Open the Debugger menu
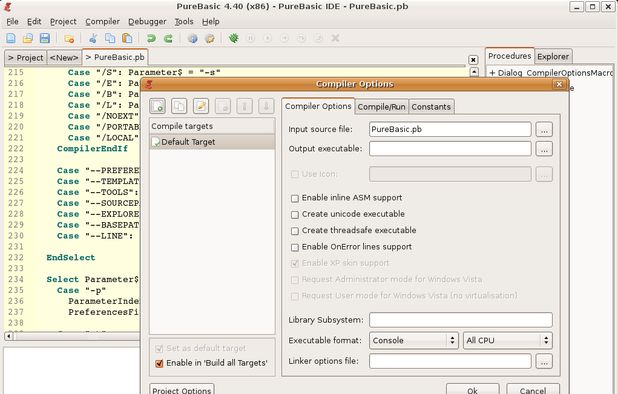This screenshot has height=394, width=618. 147,22
